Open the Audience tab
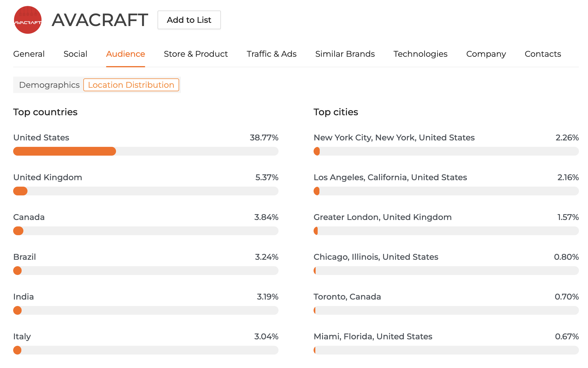Screen dimensions: 588x368 125,54
